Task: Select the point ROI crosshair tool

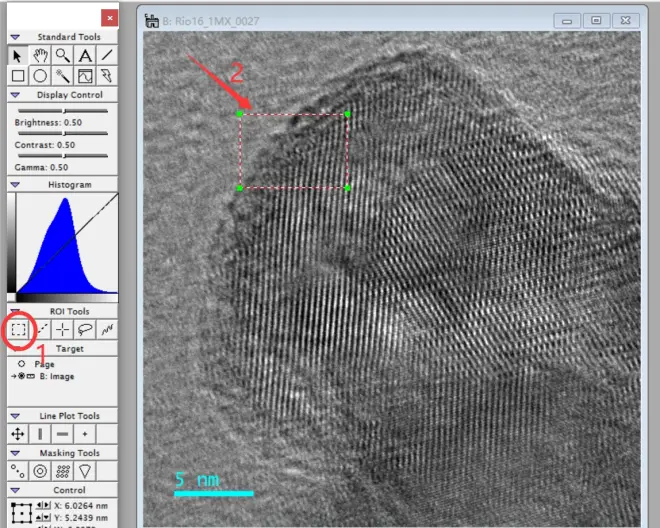Action: tap(63, 329)
